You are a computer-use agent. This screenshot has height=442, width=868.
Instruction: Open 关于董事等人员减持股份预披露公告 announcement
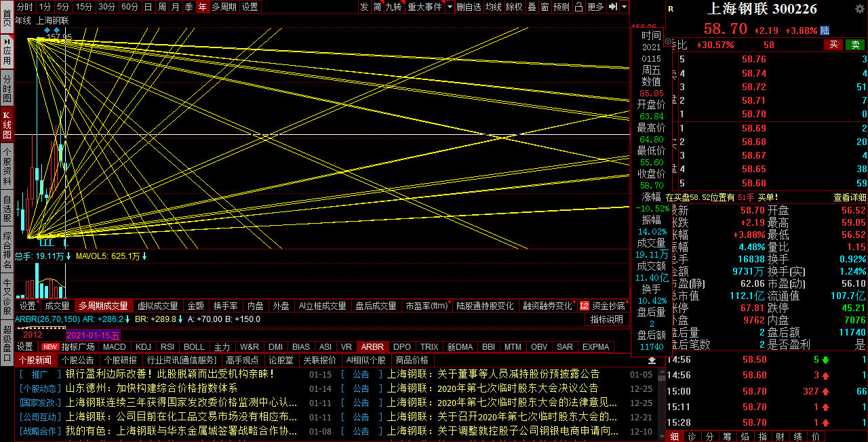tap(494, 374)
